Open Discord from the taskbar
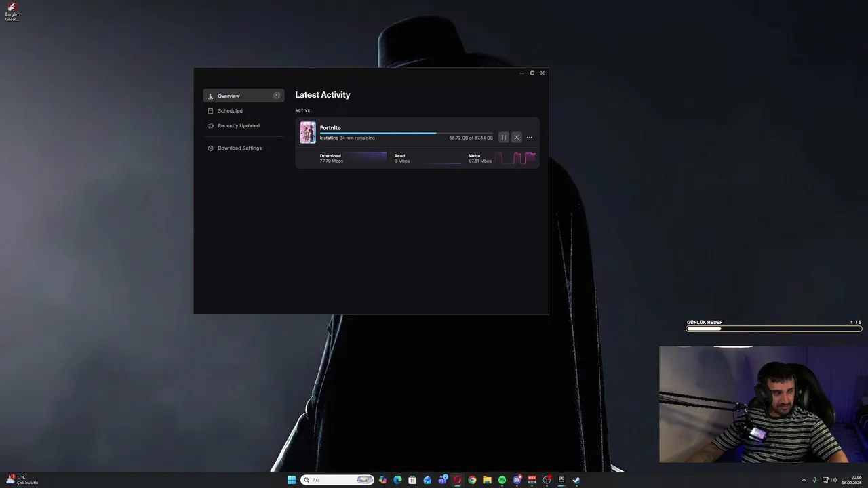Image resolution: width=868 pixels, height=488 pixels. (517, 480)
